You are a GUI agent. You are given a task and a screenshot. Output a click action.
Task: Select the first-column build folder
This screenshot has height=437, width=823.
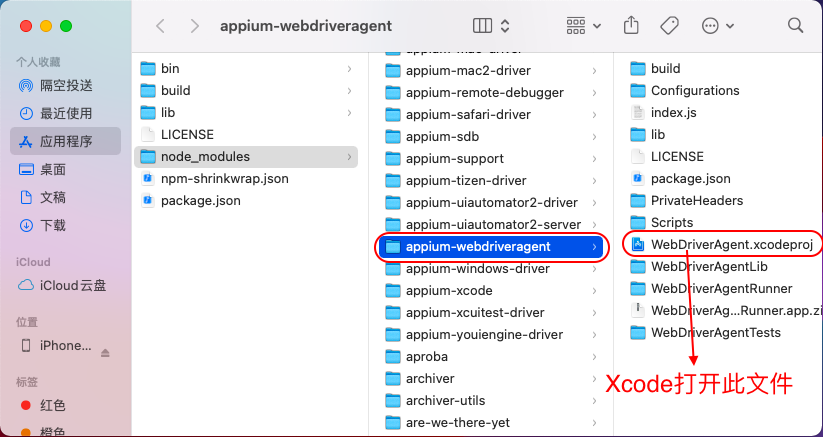(246, 91)
